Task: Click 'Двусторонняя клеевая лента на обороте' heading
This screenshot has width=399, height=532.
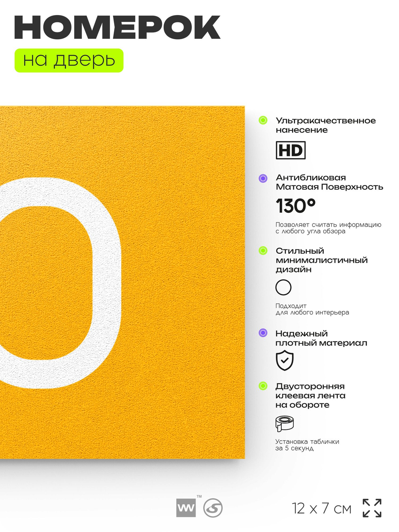Action: click(310, 396)
